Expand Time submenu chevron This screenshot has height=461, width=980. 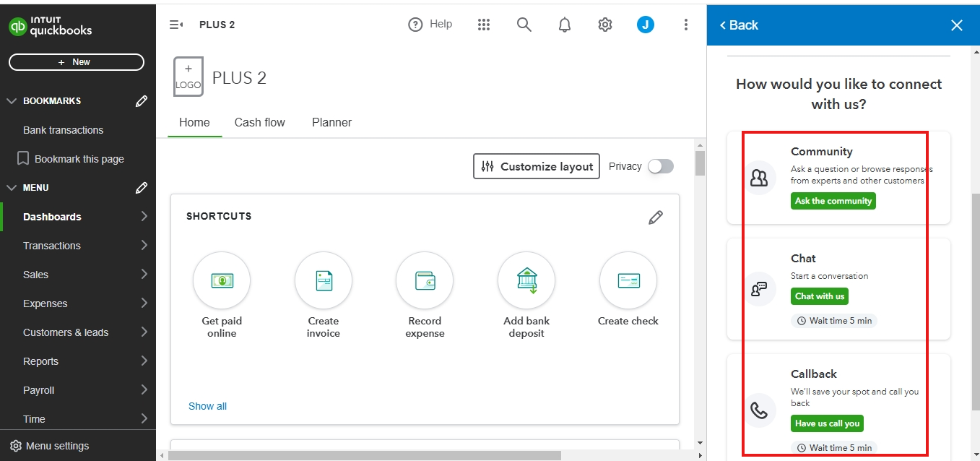144,418
